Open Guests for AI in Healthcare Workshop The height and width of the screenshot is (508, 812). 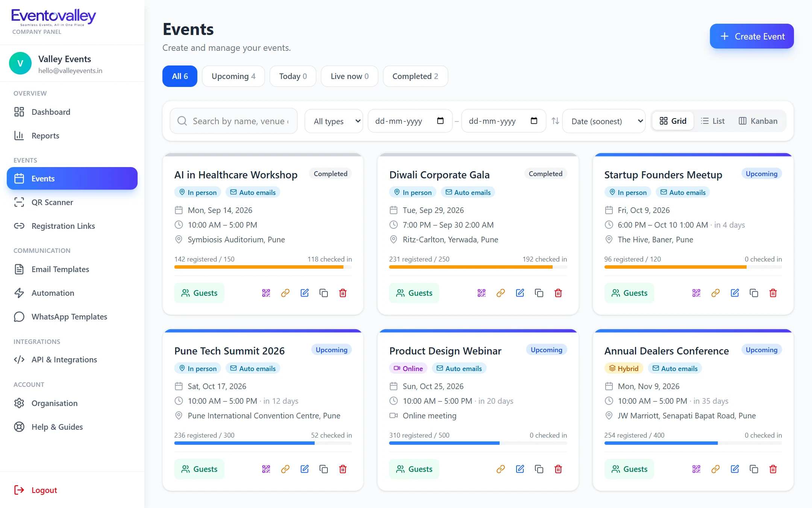(x=199, y=293)
